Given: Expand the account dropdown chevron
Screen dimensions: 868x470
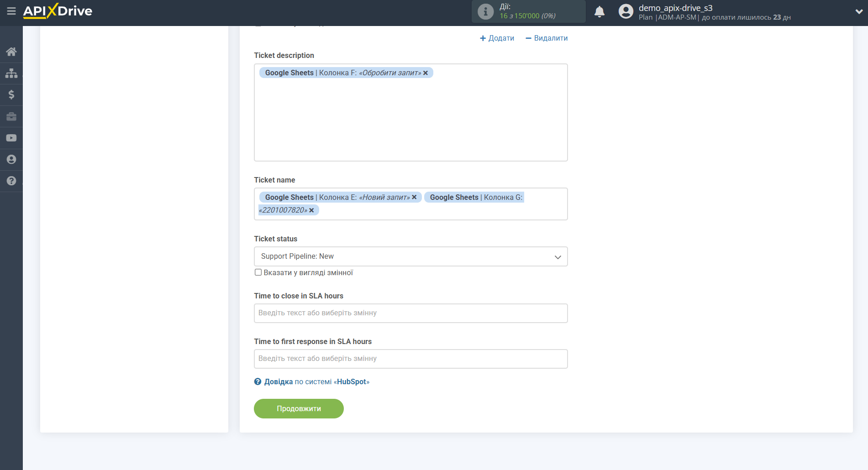Looking at the screenshot, I should pos(859,12).
